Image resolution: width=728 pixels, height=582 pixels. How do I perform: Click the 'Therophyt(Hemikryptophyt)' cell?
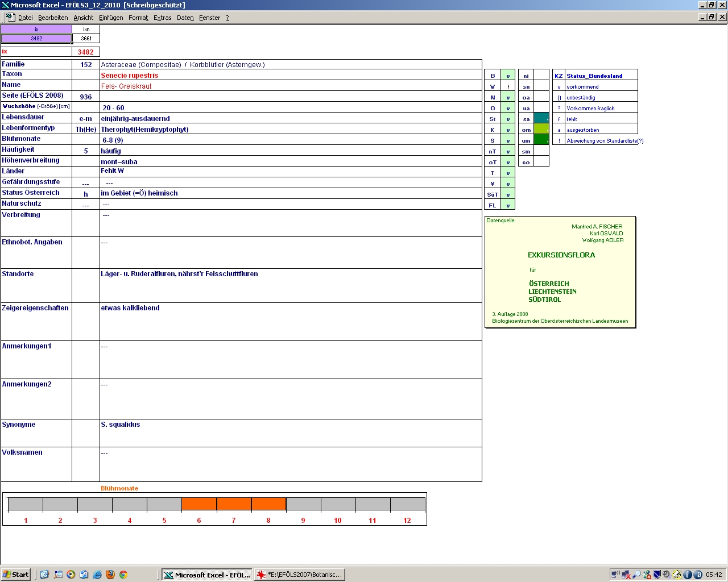[291, 129]
